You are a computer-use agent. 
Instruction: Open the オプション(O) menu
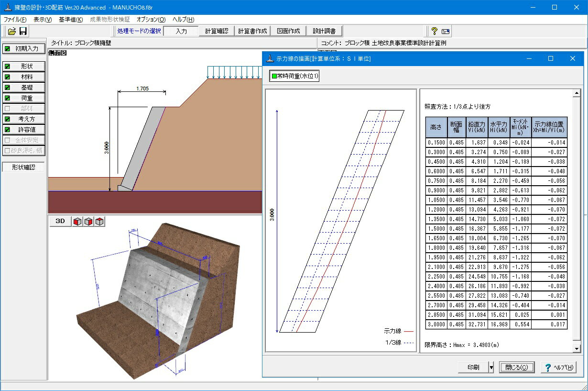[151, 20]
